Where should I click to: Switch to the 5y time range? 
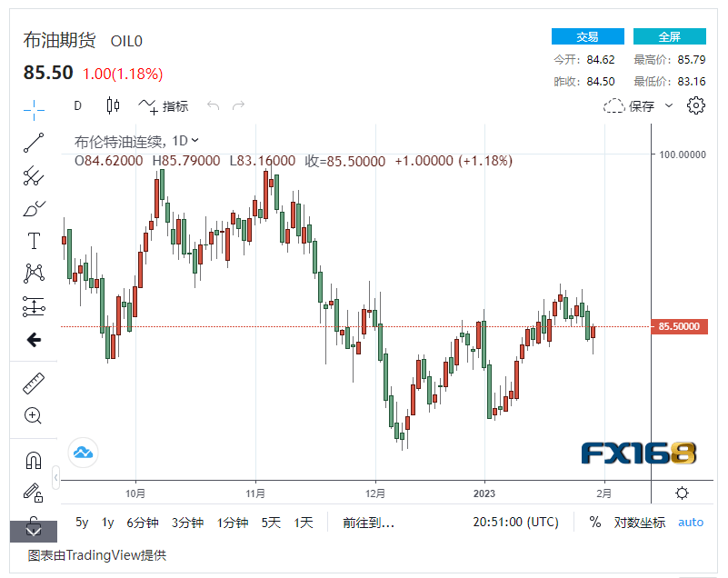coord(82,523)
